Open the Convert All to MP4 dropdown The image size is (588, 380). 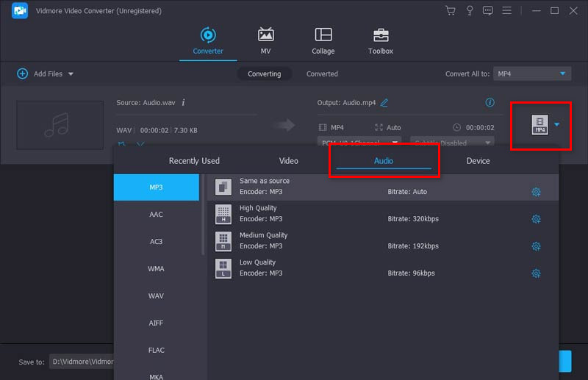(x=531, y=74)
